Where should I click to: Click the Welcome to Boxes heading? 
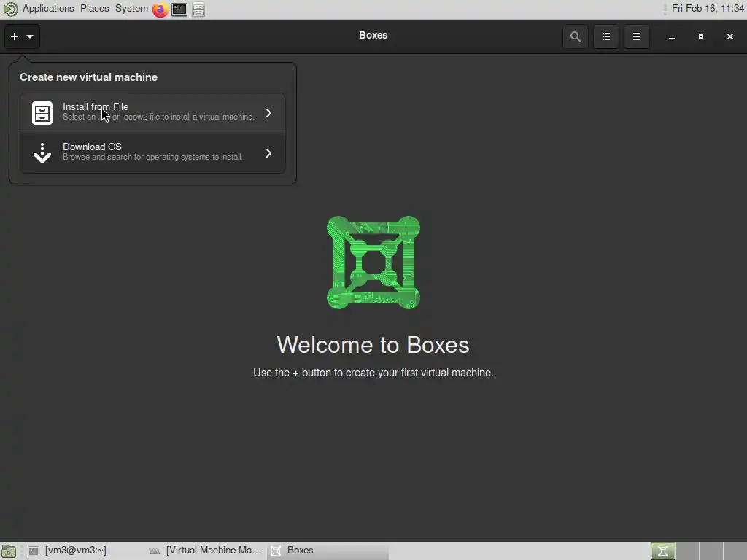point(373,345)
